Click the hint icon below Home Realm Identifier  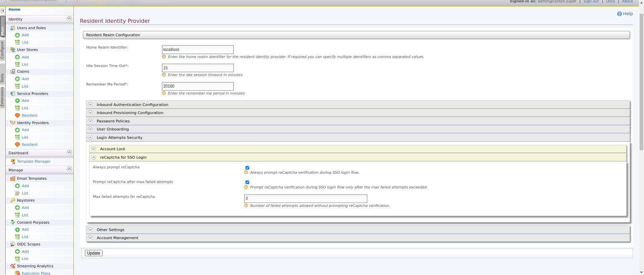tap(164, 57)
